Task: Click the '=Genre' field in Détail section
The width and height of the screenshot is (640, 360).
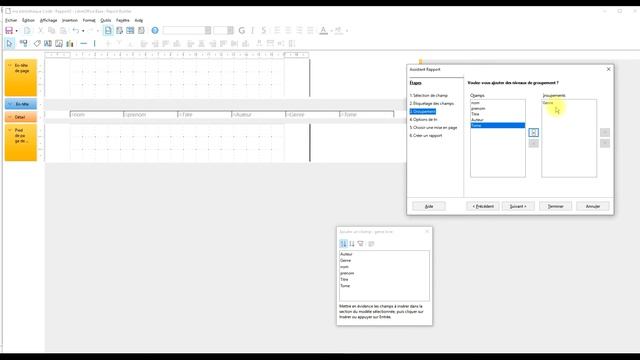Action: point(312,115)
